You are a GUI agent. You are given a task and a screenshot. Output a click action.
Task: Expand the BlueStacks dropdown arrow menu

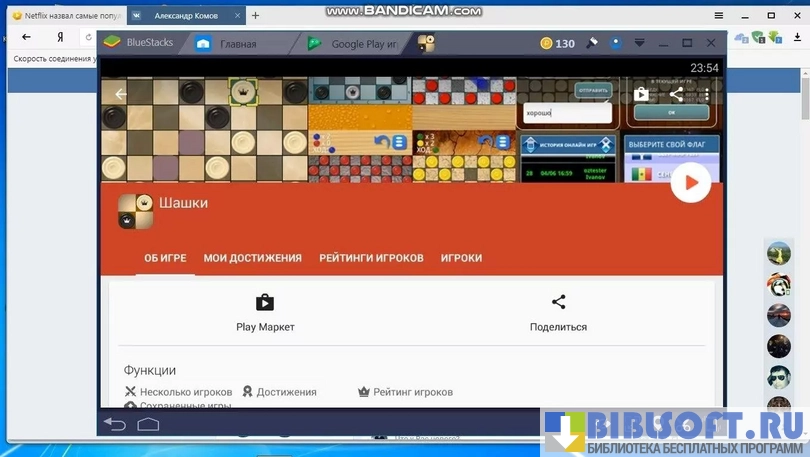pyautogui.click(x=639, y=43)
